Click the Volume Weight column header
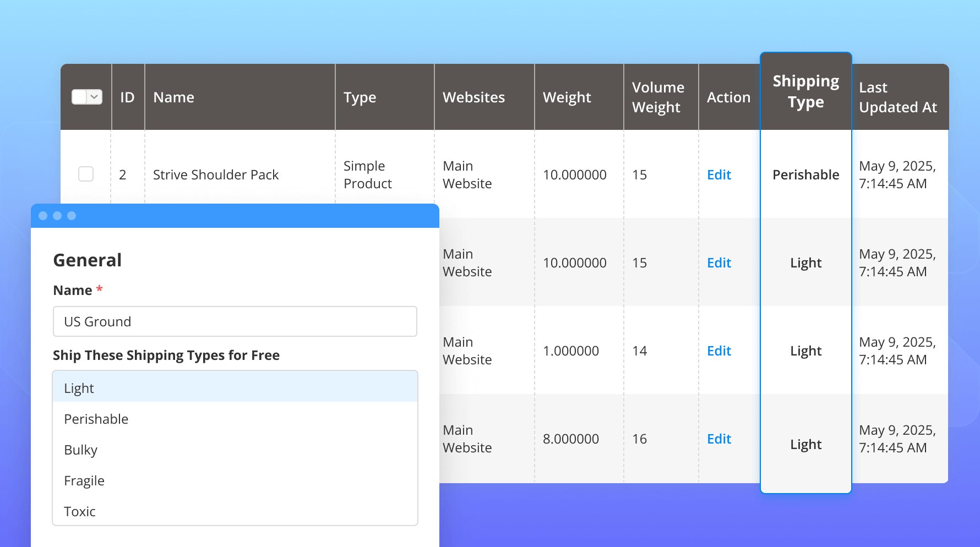Viewport: 980px width, 547px height. point(658,97)
